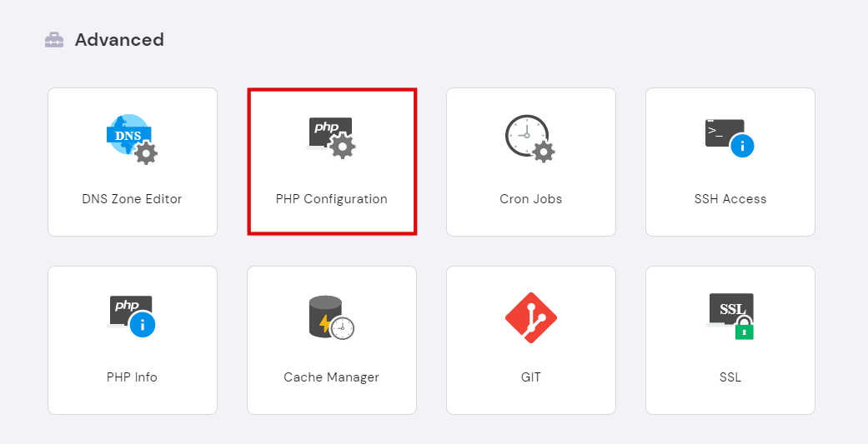Click the PHP Info monitor icon

pyautogui.click(x=131, y=316)
